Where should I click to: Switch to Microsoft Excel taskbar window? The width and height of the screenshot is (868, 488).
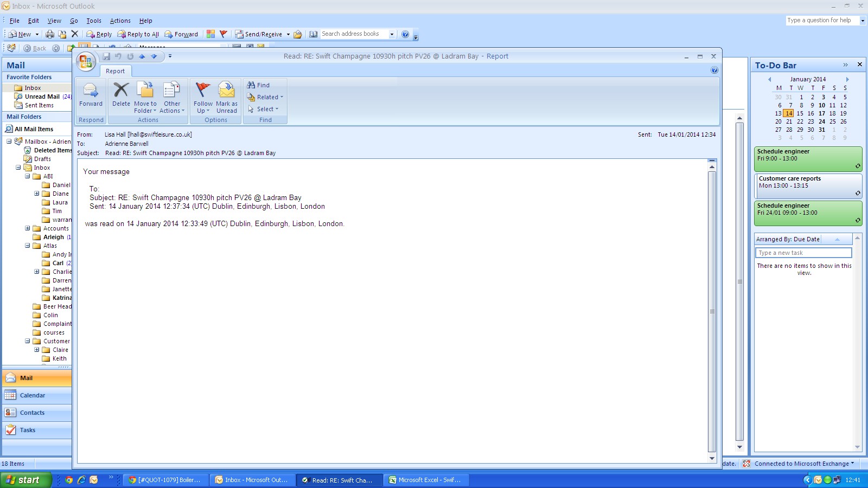[x=425, y=480]
